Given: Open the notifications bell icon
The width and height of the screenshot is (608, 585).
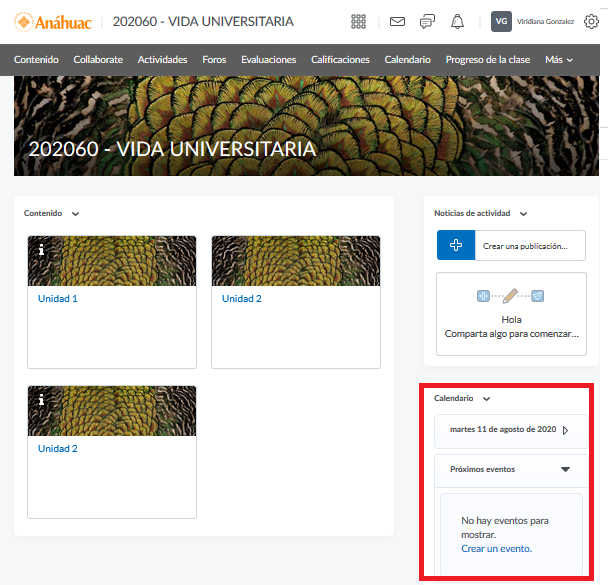Looking at the screenshot, I should 458,21.
